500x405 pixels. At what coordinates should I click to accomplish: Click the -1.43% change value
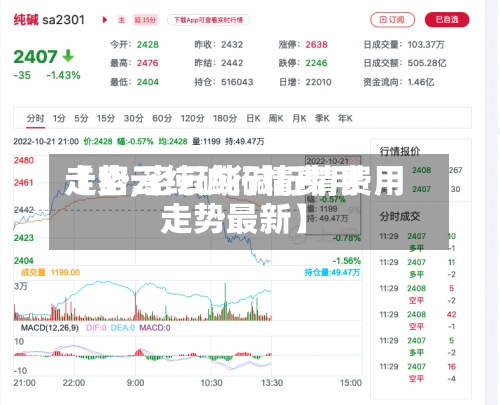pyautogui.click(x=63, y=75)
